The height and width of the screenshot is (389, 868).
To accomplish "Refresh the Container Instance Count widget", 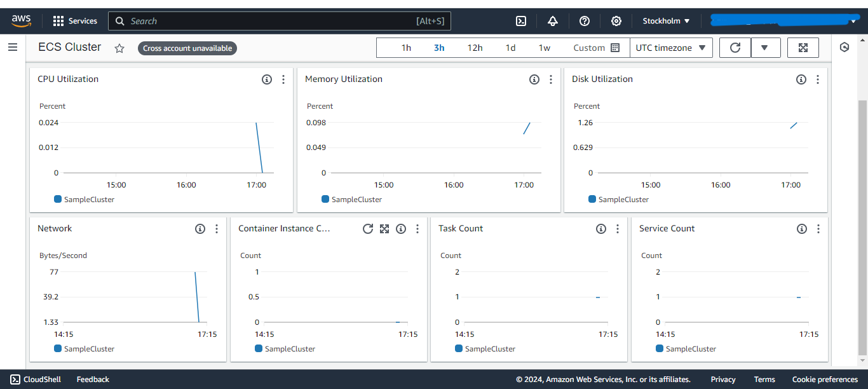I will 368,229.
